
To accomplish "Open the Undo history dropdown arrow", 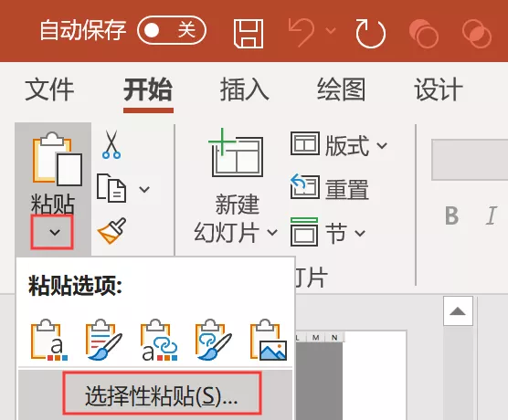I will click(331, 31).
